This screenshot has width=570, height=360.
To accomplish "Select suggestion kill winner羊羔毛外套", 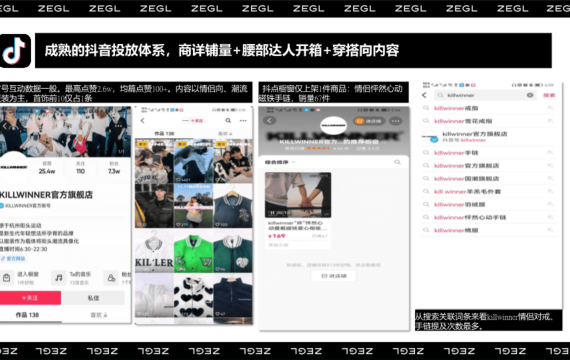I will [467, 192].
